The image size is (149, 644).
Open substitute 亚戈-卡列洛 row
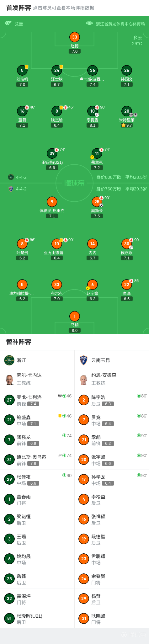pos(37,400)
